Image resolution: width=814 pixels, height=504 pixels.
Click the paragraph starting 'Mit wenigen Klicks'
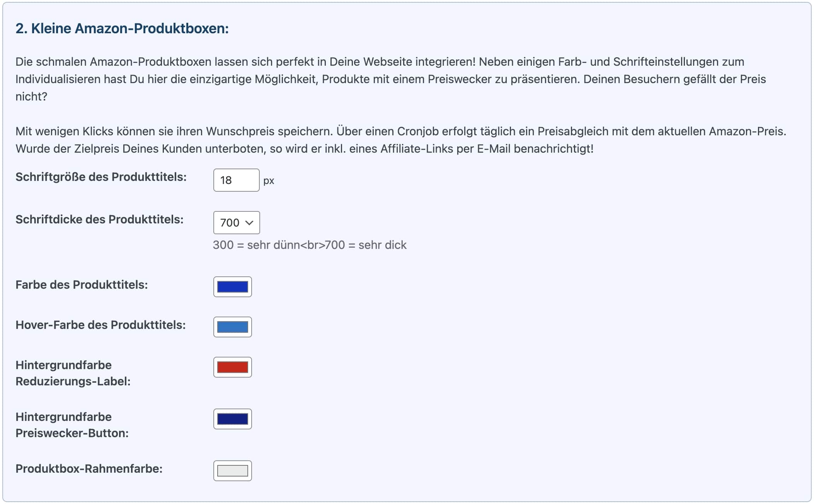coord(401,140)
